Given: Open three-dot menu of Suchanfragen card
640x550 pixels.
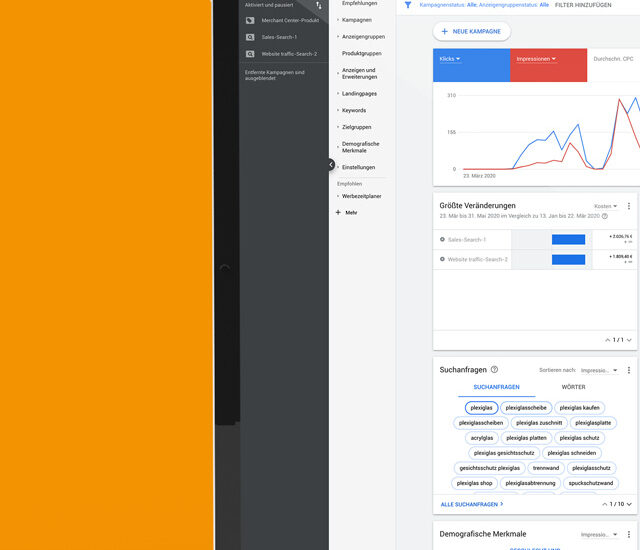Looking at the screenshot, I should tap(629, 370).
